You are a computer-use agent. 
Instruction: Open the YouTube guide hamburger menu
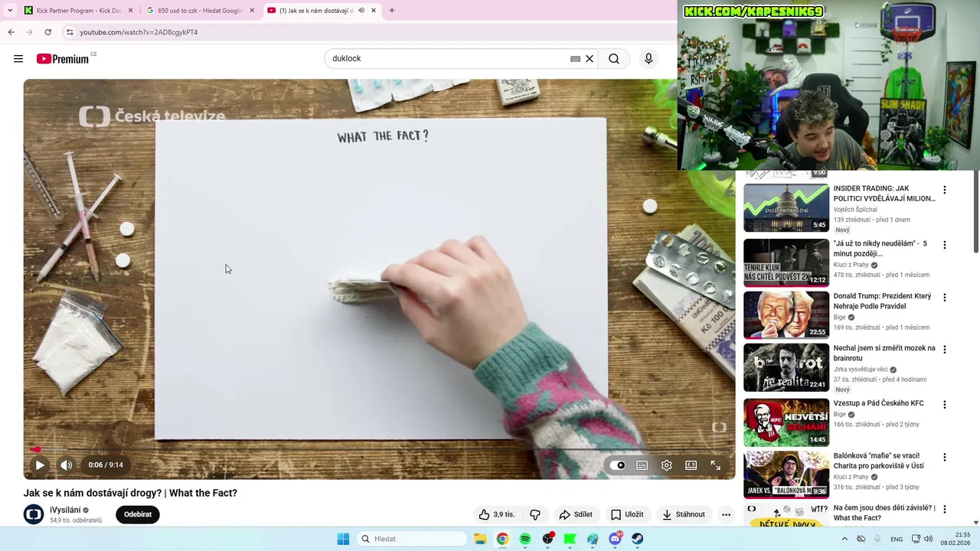point(18,59)
